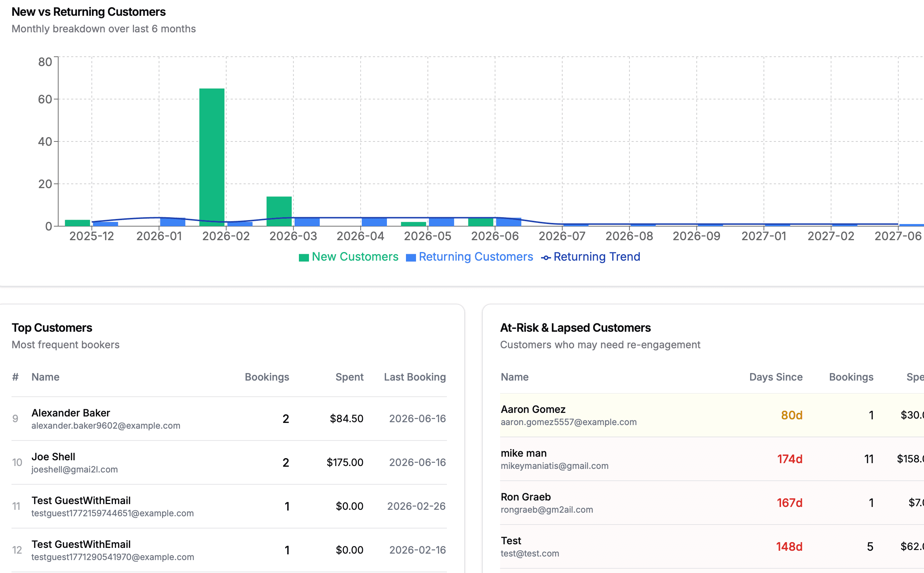Click the $175.00 spent value
Viewport: 924px width, 573px height.
pos(345,462)
